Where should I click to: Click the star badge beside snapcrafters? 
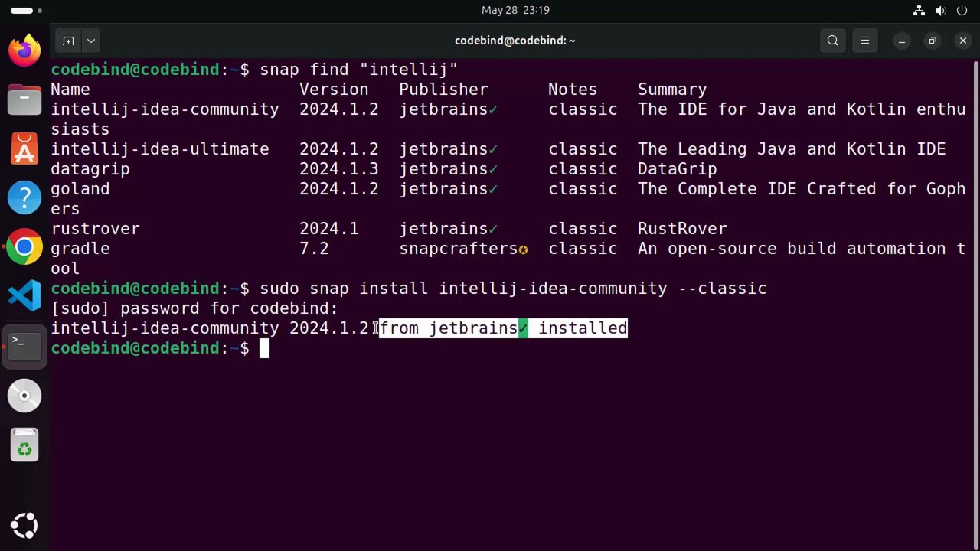click(x=524, y=249)
